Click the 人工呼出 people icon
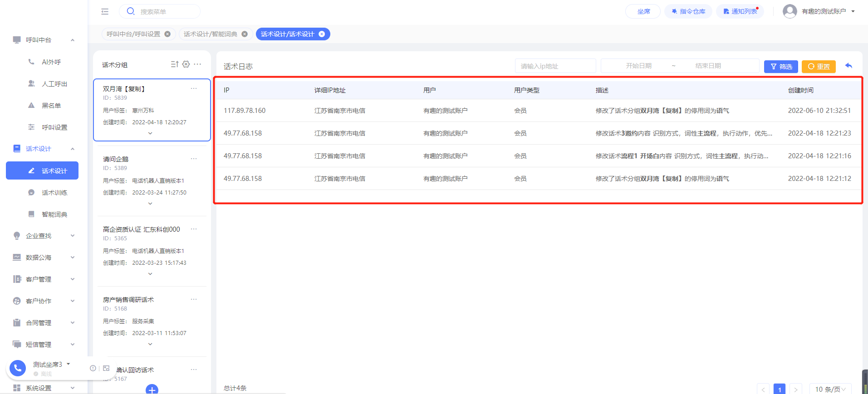This screenshot has width=868, height=394. [31, 83]
